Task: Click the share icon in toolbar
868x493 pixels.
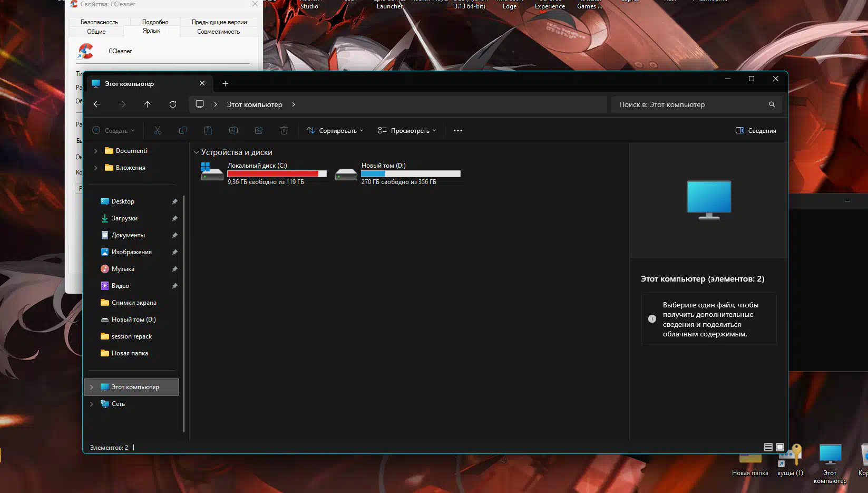Action: point(259,130)
